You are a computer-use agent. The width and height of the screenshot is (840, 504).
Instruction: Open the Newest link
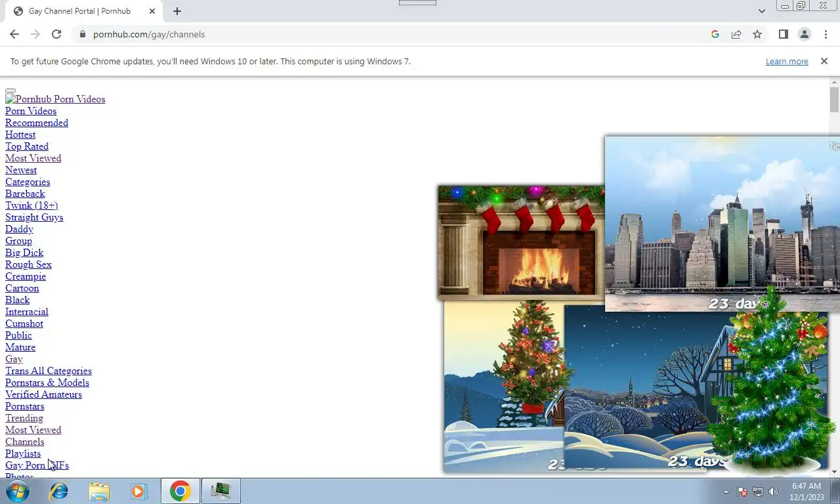tap(21, 170)
